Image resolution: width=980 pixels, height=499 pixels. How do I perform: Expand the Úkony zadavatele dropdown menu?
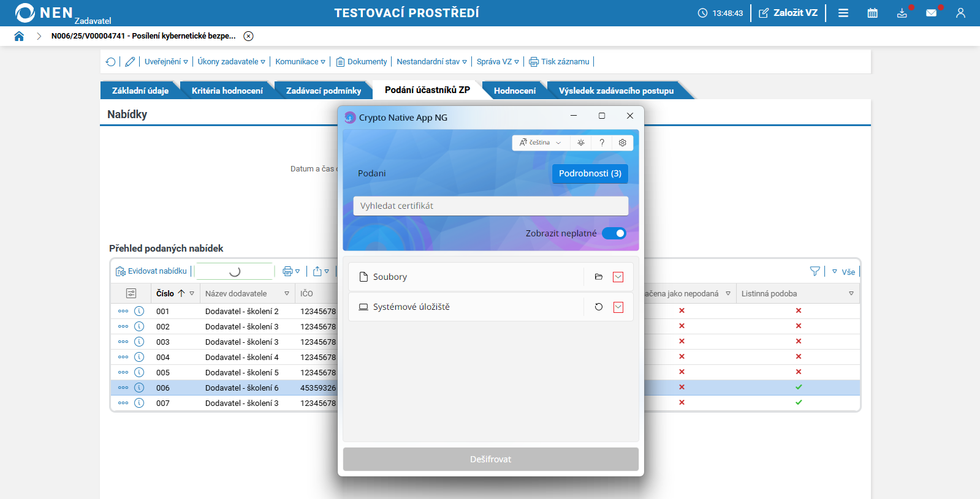point(232,62)
